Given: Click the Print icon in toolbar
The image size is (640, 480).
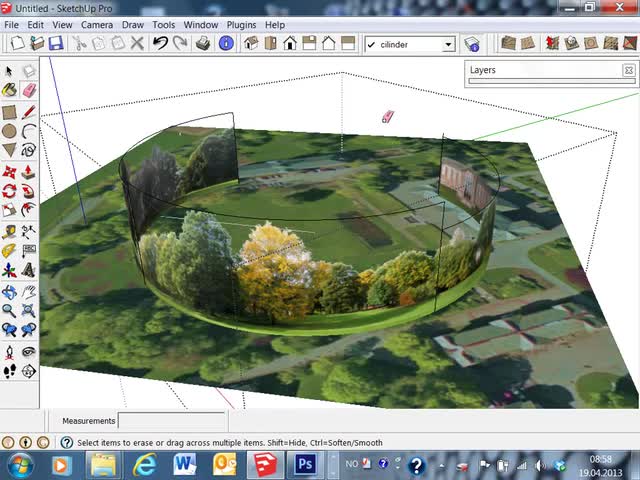Looking at the screenshot, I should click(203, 44).
